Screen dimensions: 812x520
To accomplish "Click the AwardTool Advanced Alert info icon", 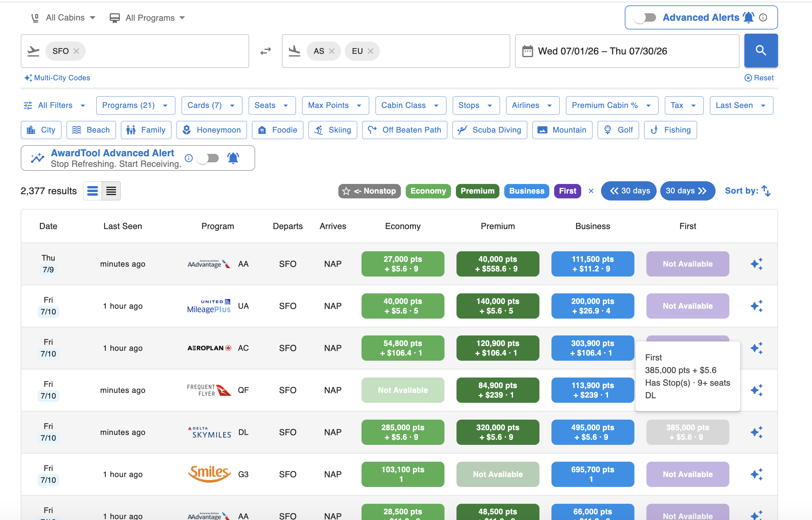I will (189, 158).
